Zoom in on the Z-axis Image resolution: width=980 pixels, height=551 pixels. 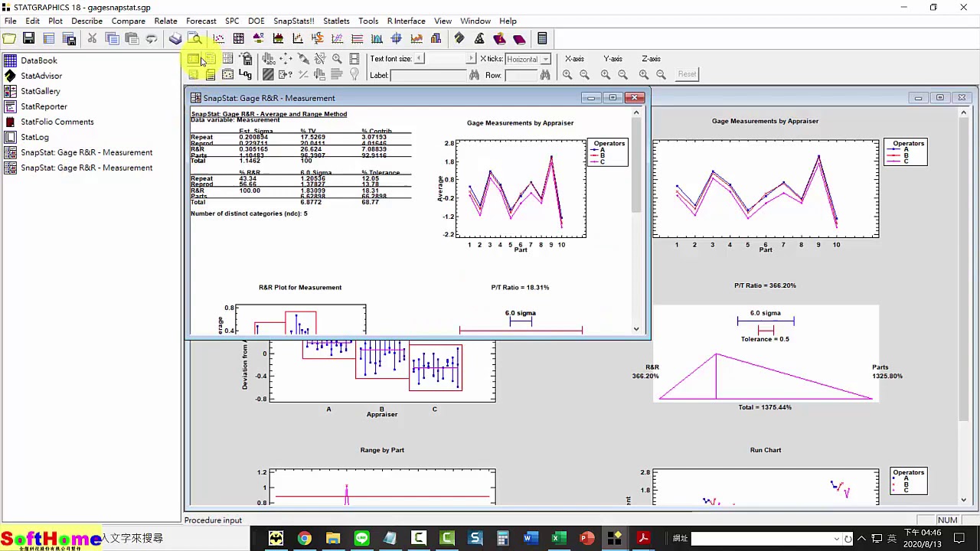(x=644, y=74)
